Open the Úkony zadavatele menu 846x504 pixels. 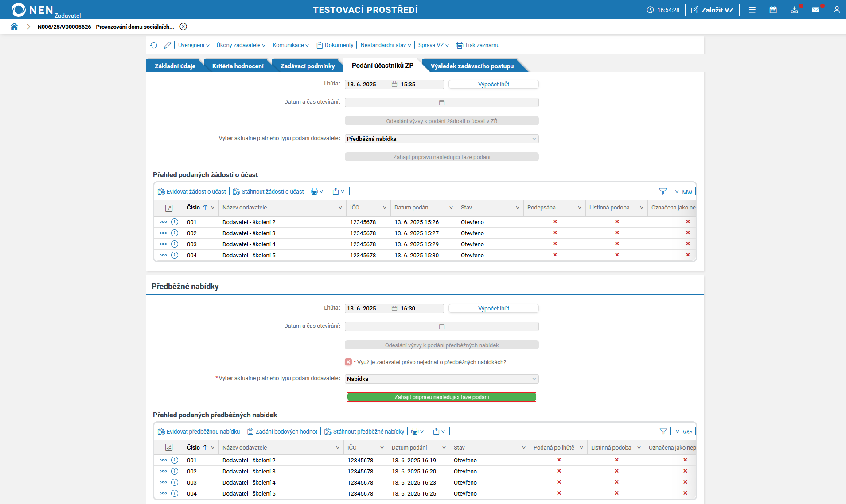pyautogui.click(x=241, y=45)
